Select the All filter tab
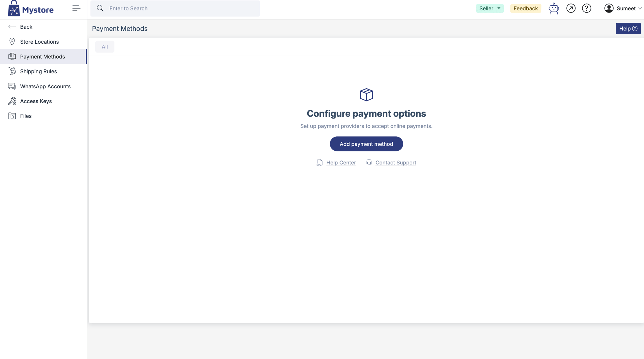644x359 pixels. tap(105, 47)
